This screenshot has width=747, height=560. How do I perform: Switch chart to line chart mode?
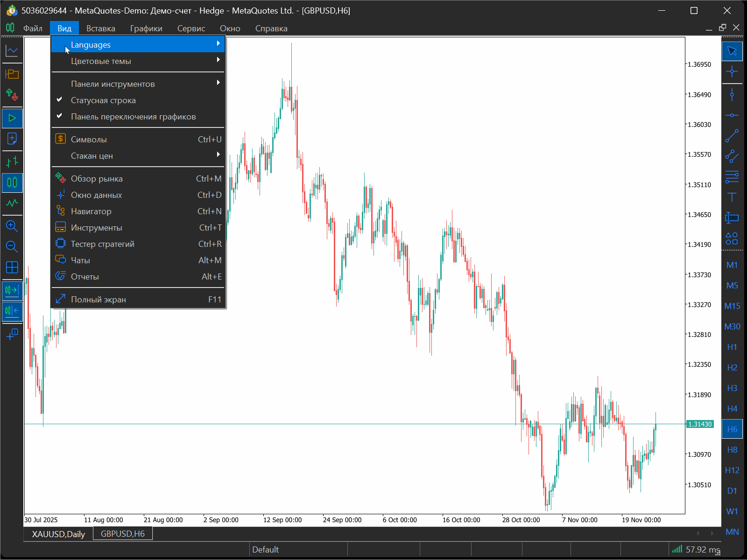[12, 203]
